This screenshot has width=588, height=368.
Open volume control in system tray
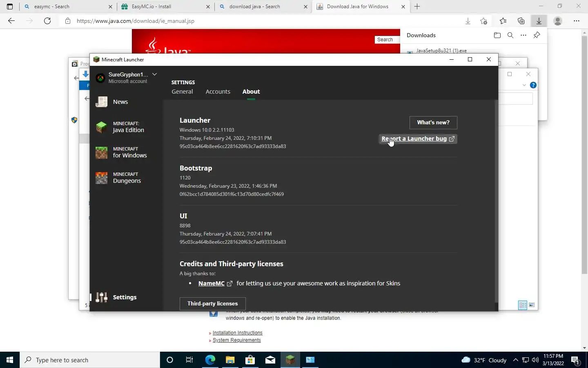(x=535, y=360)
